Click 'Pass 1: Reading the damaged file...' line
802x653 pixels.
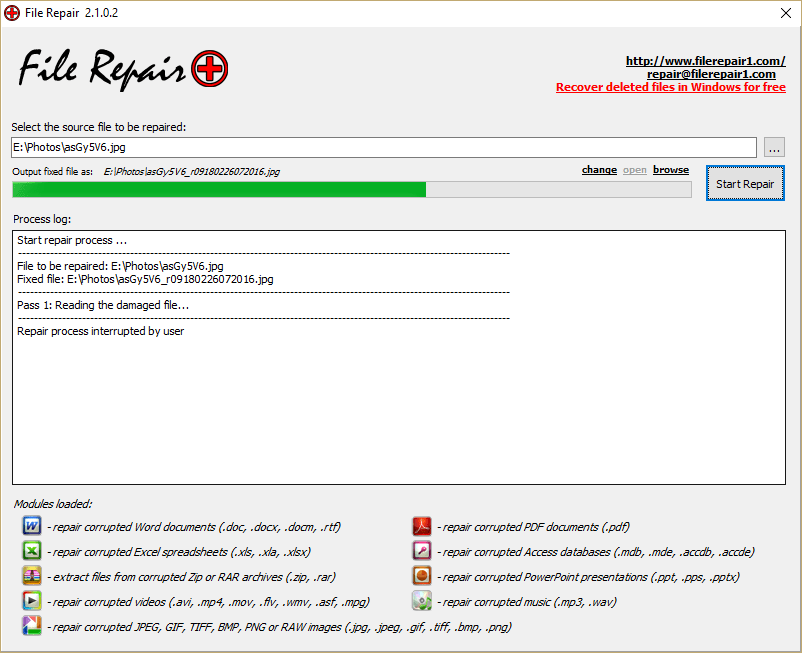click(103, 305)
